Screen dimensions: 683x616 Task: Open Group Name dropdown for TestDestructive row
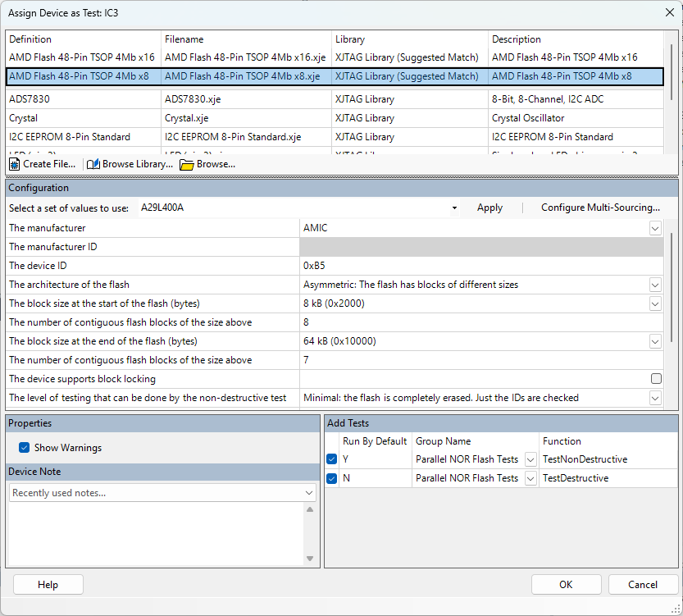tap(530, 478)
